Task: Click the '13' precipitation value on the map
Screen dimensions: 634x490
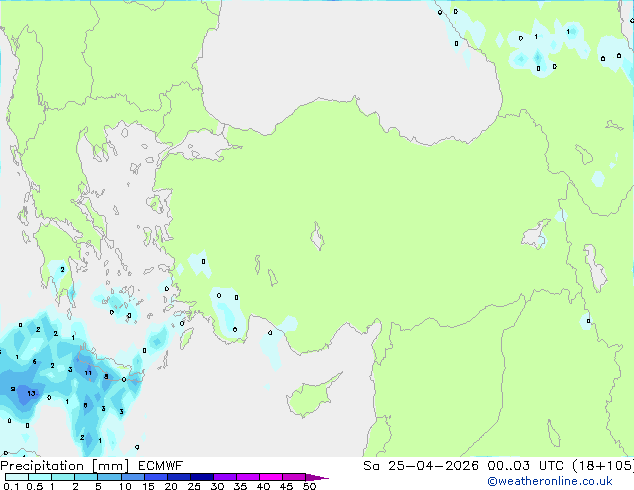Action: [31, 393]
